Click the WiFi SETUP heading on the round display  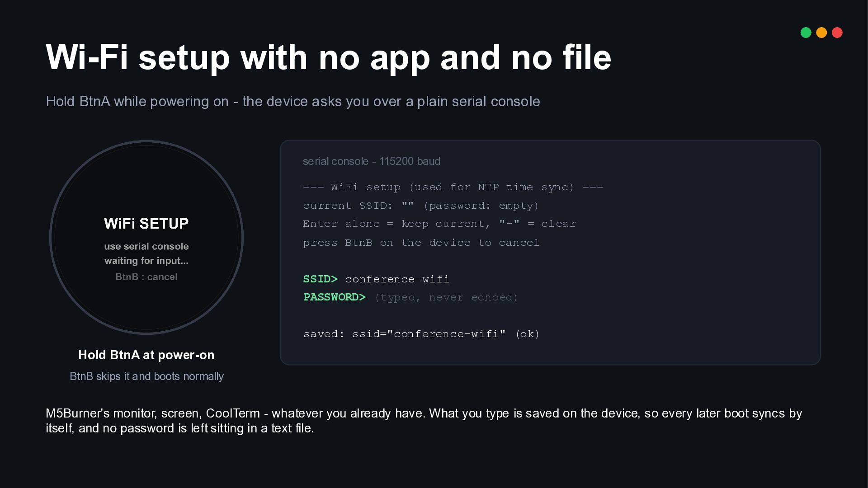(x=146, y=223)
